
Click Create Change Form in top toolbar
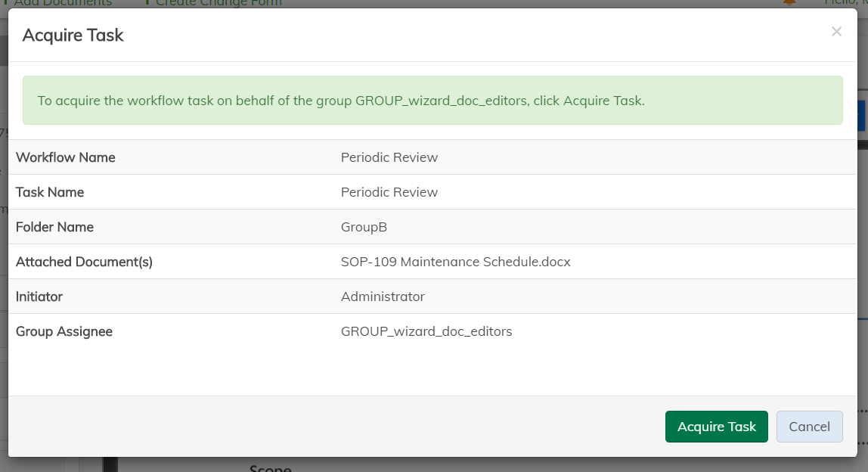coord(218,3)
